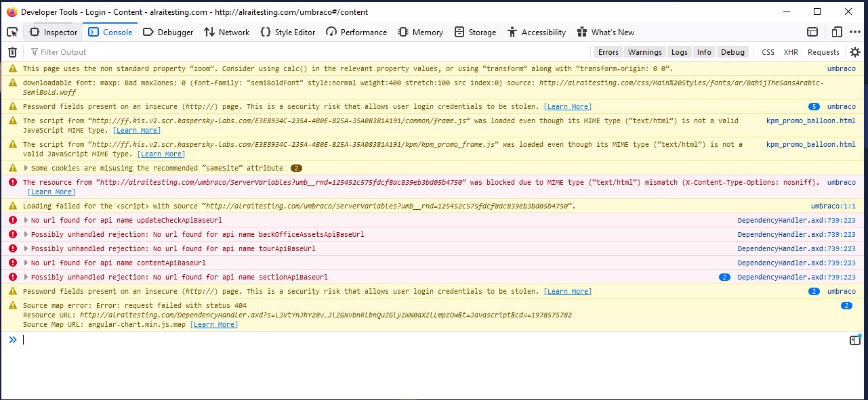The width and height of the screenshot is (868, 400).
Task: Toggle the XHR filter
Action: (x=791, y=52)
